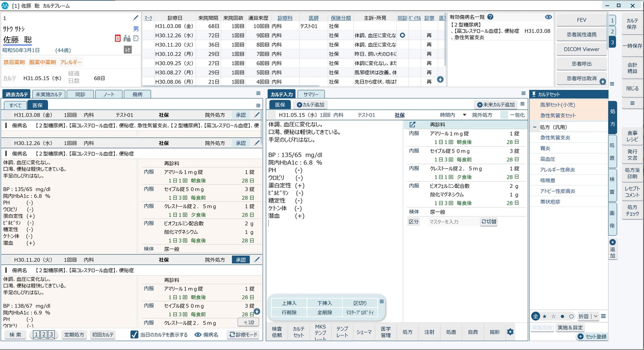Click the document export icon beside the family icon
644x350 pixels.
[136, 38]
